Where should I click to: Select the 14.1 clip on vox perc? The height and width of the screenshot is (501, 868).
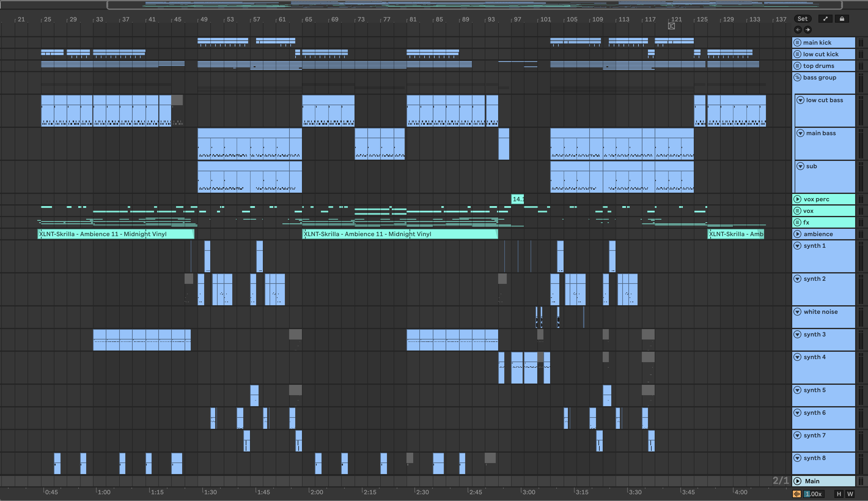pos(518,199)
